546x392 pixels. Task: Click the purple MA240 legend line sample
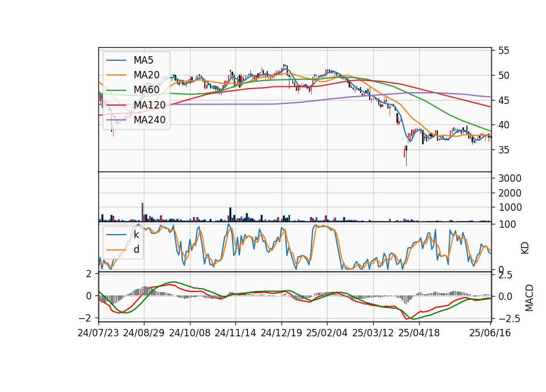click(x=116, y=120)
